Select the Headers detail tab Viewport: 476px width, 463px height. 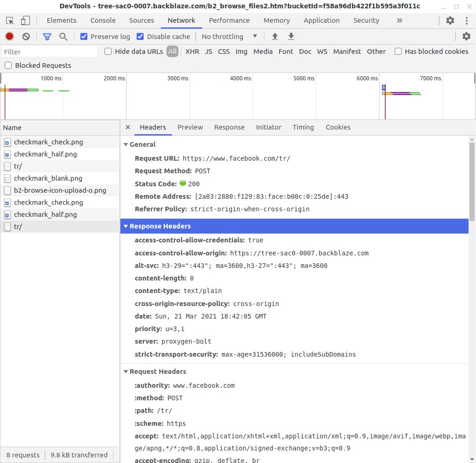(152, 127)
